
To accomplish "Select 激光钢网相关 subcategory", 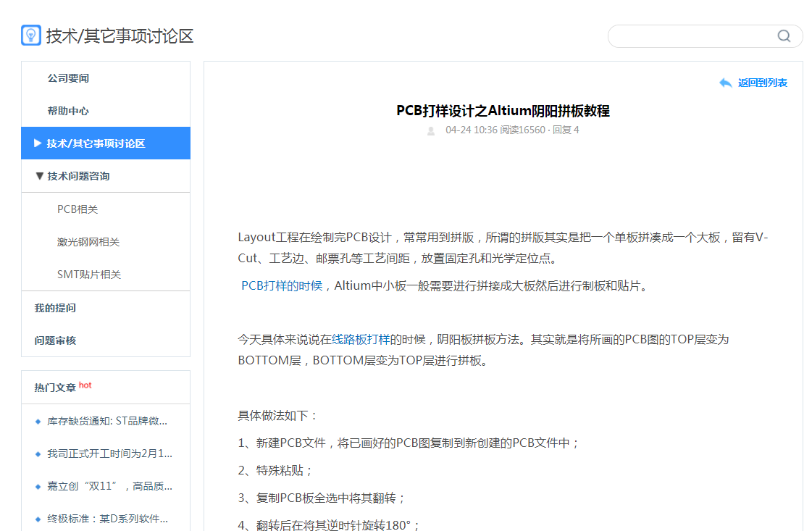I will coord(88,242).
